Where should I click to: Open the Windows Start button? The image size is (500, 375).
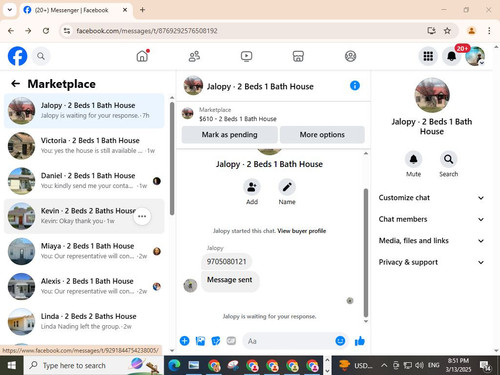tap(12, 365)
